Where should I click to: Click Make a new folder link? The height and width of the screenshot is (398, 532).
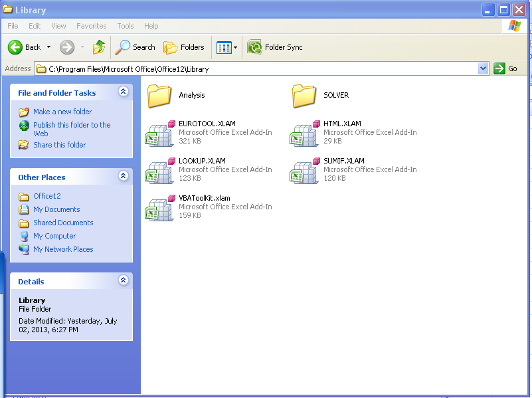coord(62,112)
